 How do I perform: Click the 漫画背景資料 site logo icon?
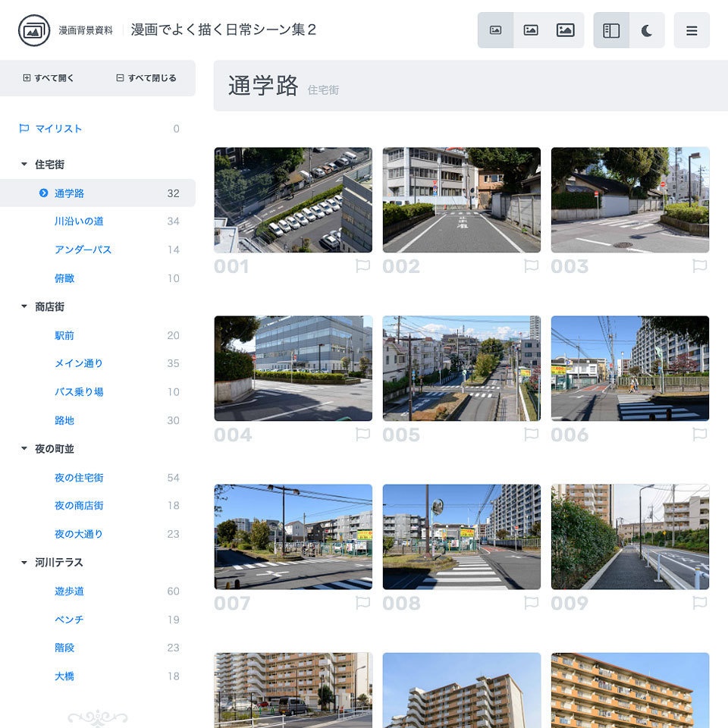point(31,31)
